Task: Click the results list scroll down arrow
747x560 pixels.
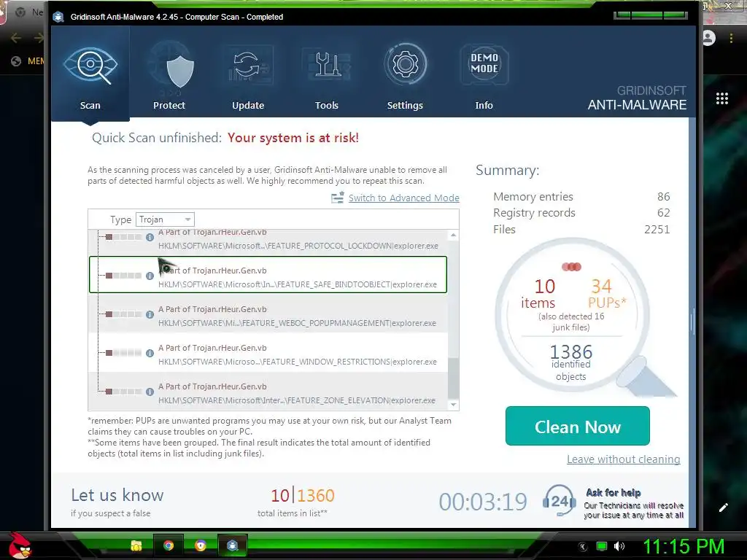Action: 453,404
